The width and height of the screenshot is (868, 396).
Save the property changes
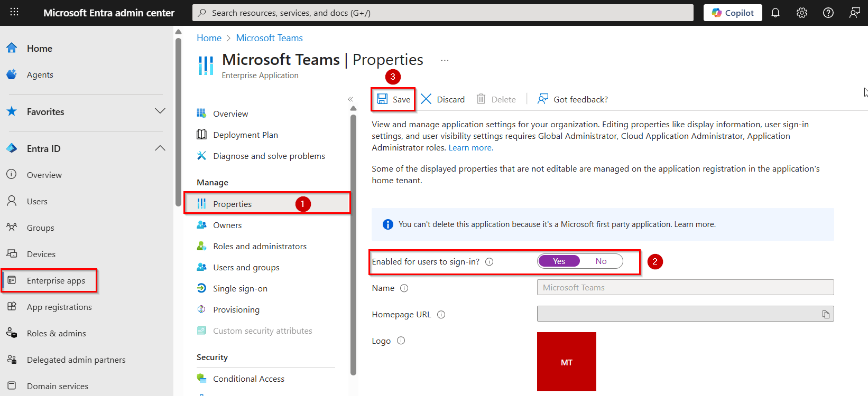click(393, 99)
